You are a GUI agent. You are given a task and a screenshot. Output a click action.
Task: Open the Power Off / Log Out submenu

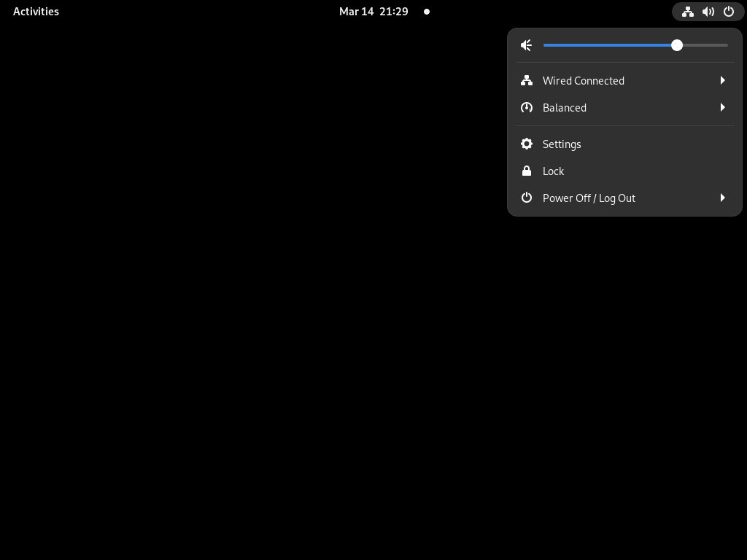point(625,198)
